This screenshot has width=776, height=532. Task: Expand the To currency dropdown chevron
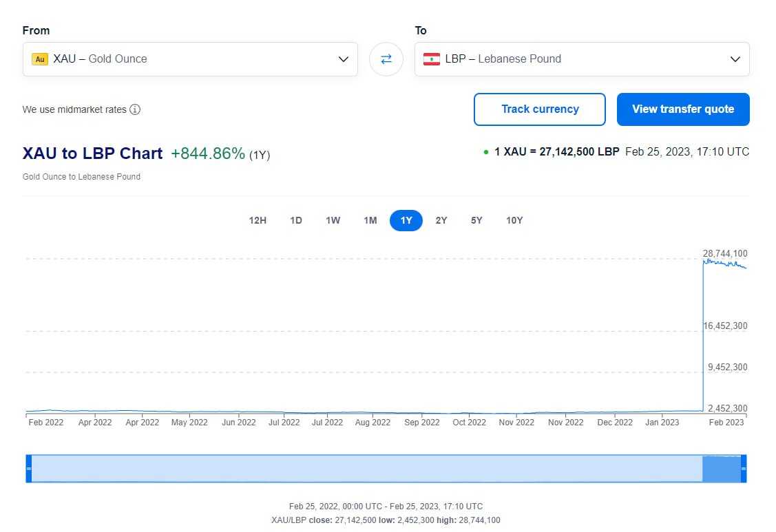pyautogui.click(x=735, y=59)
